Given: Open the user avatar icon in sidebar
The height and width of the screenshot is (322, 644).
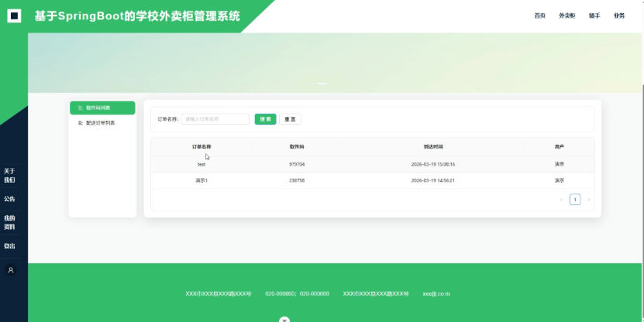Looking at the screenshot, I should coord(11,270).
